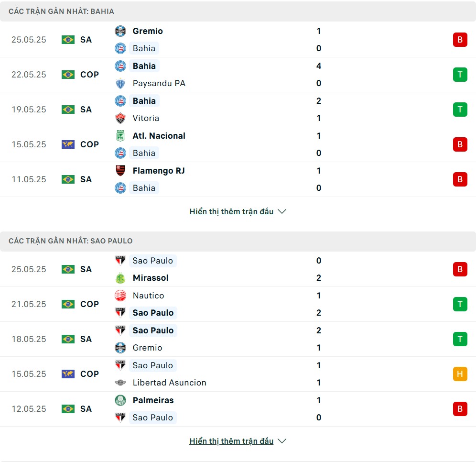Open 'Hiển thị thêm trận đấu' under Bahia
Screen dimensions: 476x462
click(x=231, y=211)
